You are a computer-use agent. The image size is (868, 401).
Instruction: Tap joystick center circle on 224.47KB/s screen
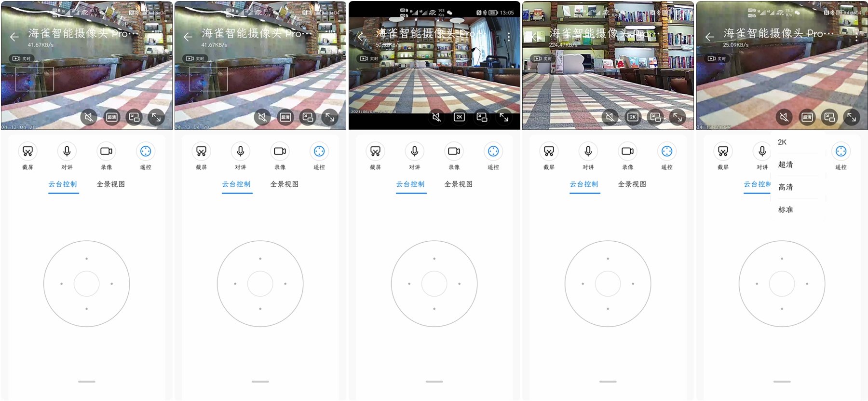tap(608, 284)
